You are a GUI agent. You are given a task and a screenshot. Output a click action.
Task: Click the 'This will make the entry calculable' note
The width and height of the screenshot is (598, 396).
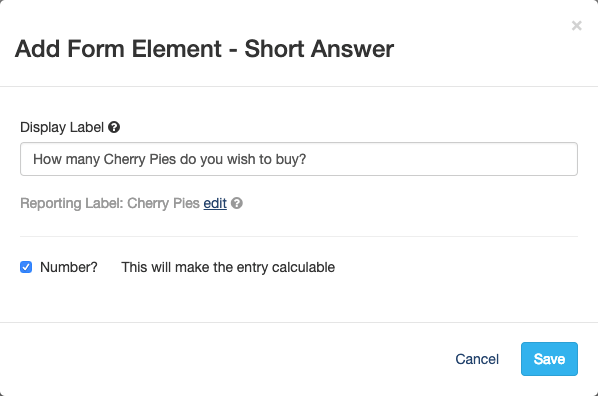(228, 267)
